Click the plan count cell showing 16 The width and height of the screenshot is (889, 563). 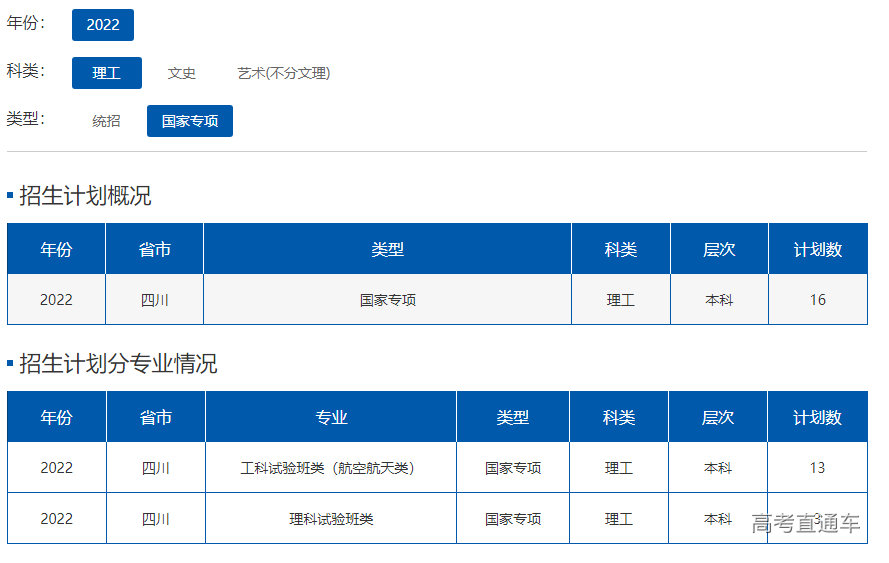[817, 300]
